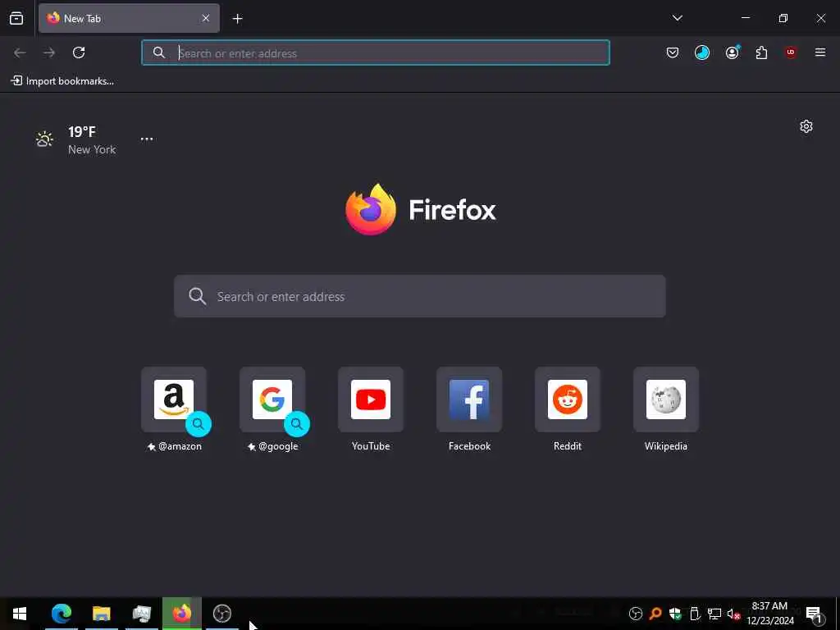Open OBS Studio from taskbar
Screen dimensions: 840x630
[x=221, y=614]
